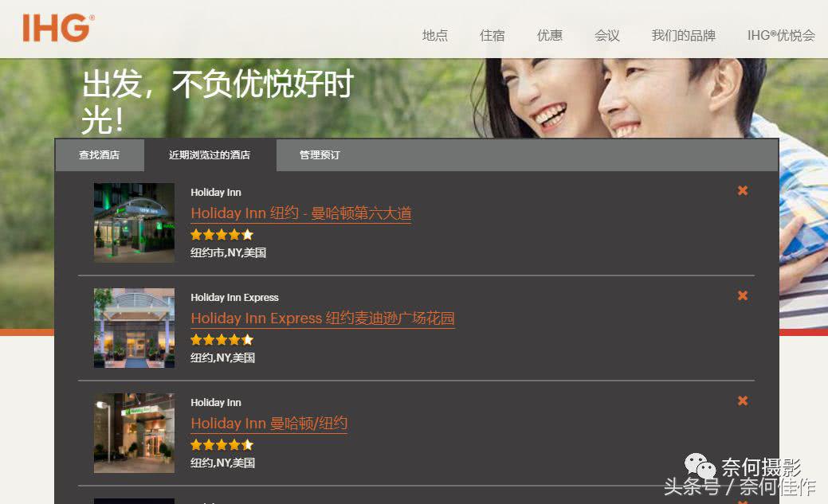This screenshot has width=828, height=504.
Task: Click 纽约,NY,美国 under Holiday Inn Express
Action: 223,357
